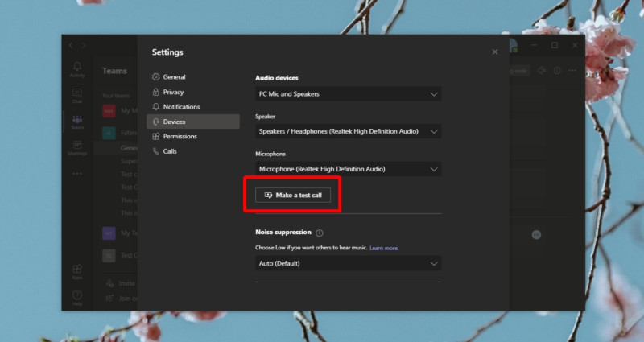Close the Settings dialog

(495, 52)
